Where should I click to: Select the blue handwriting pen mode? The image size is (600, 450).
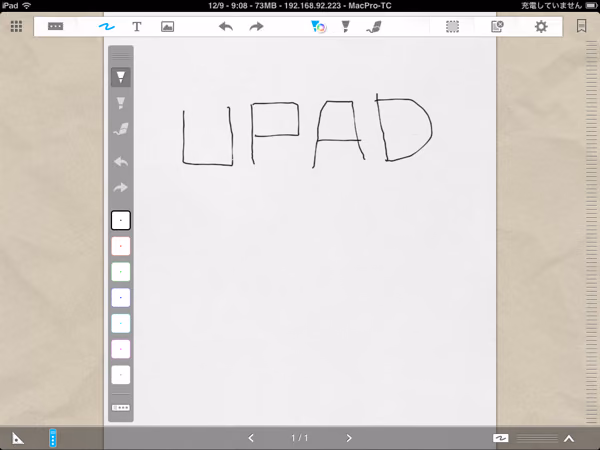pos(106,26)
